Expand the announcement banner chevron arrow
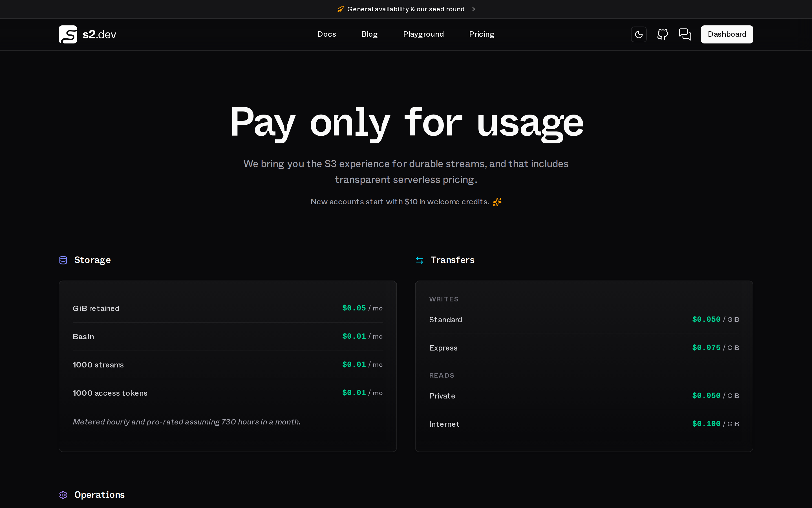Viewport: 812px width, 508px height. [x=473, y=9]
